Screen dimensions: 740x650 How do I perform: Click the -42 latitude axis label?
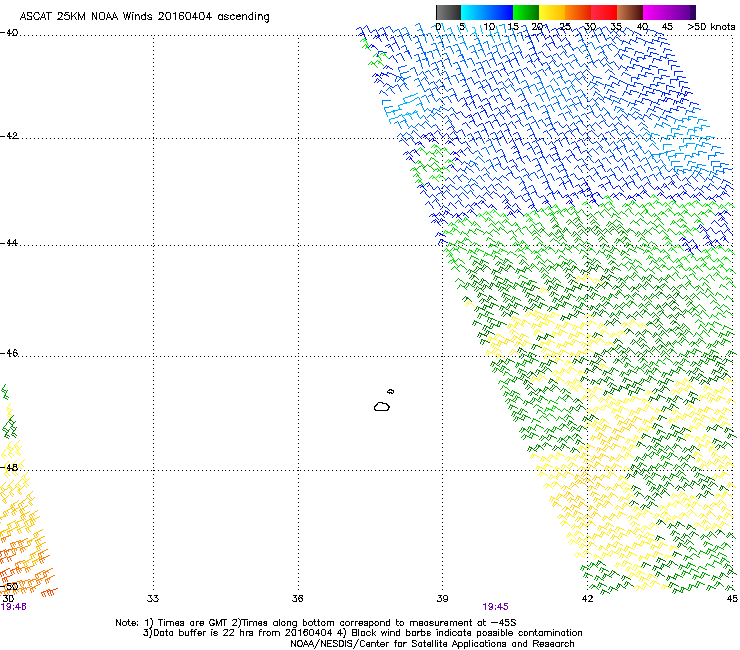9,136
